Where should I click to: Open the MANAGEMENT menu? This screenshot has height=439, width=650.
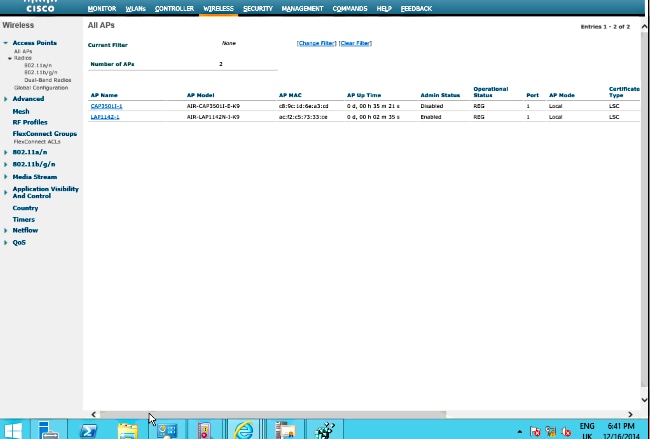click(302, 8)
